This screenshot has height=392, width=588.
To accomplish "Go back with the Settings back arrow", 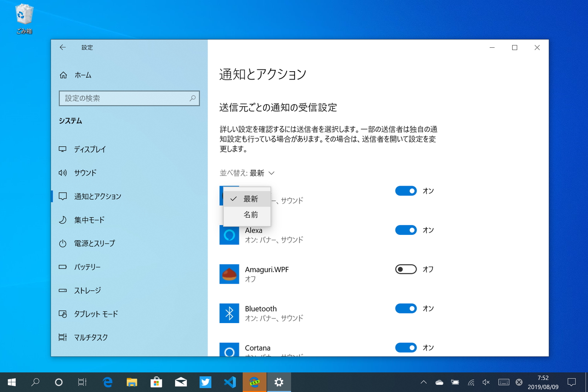I will tap(62, 47).
